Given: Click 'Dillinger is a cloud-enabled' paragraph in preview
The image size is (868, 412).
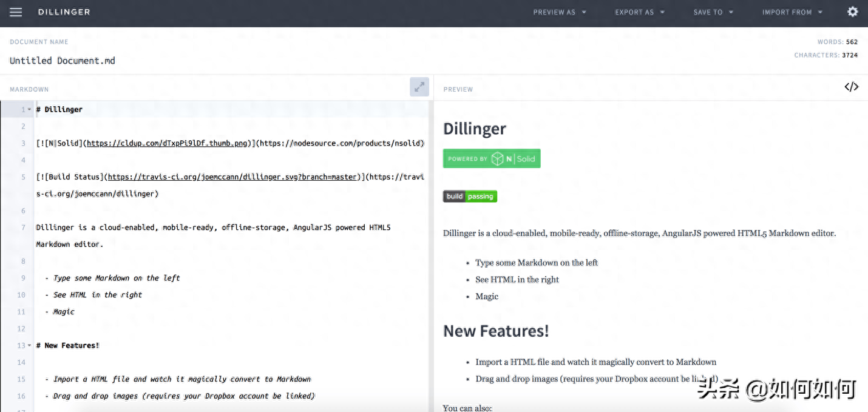Looking at the screenshot, I should pos(639,233).
